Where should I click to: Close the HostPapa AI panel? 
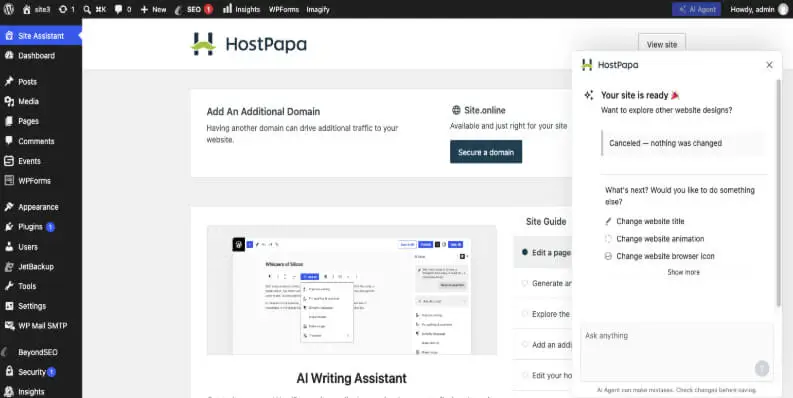click(769, 65)
